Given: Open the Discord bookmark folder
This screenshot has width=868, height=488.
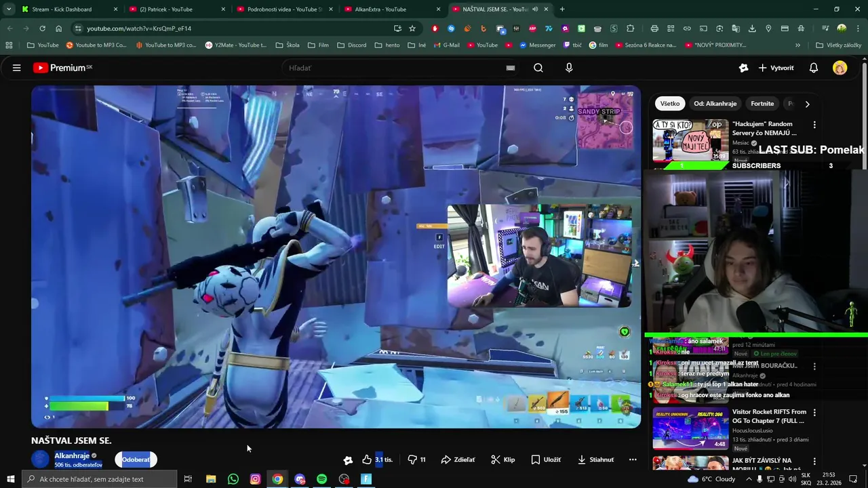Looking at the screenshot, I should [x=351, y=45].
